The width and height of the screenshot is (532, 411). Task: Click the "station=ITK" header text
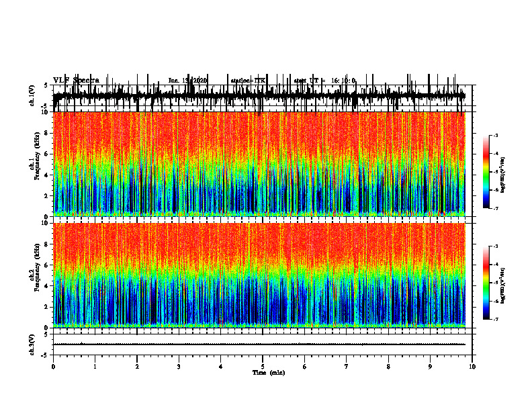248,81
